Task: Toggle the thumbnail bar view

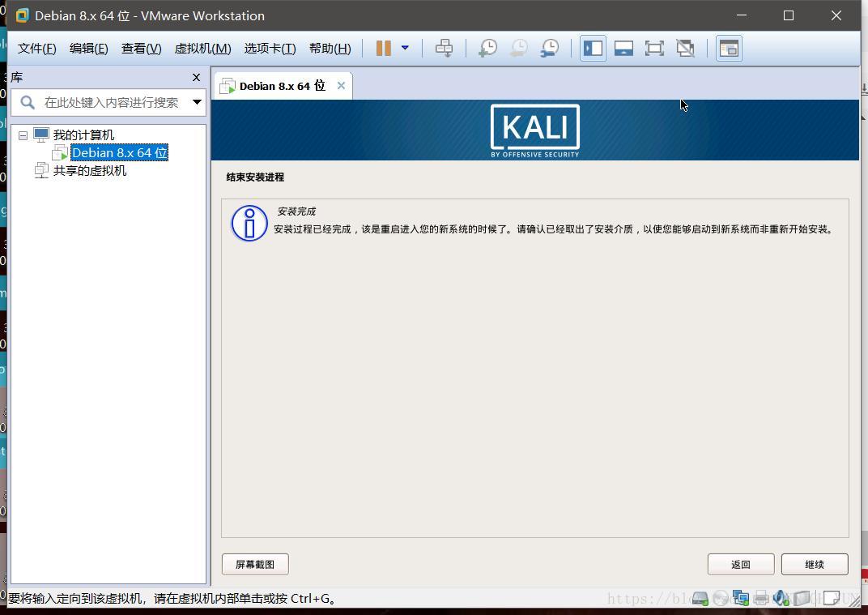Action: 623,48
